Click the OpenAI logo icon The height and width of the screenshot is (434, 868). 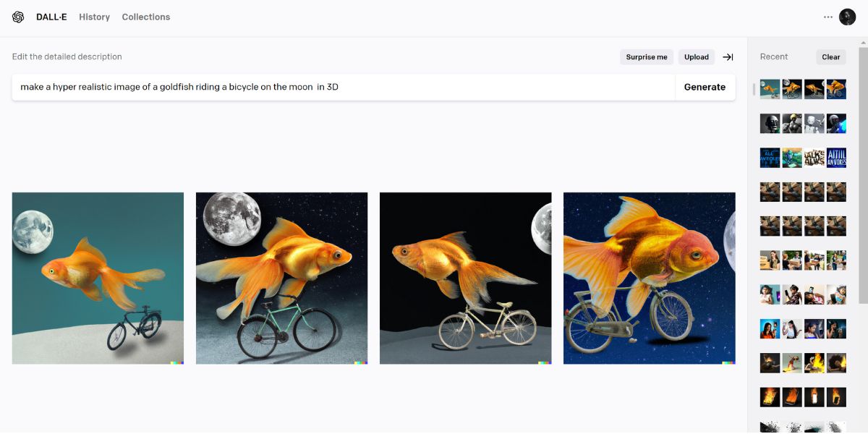[18, 17]
